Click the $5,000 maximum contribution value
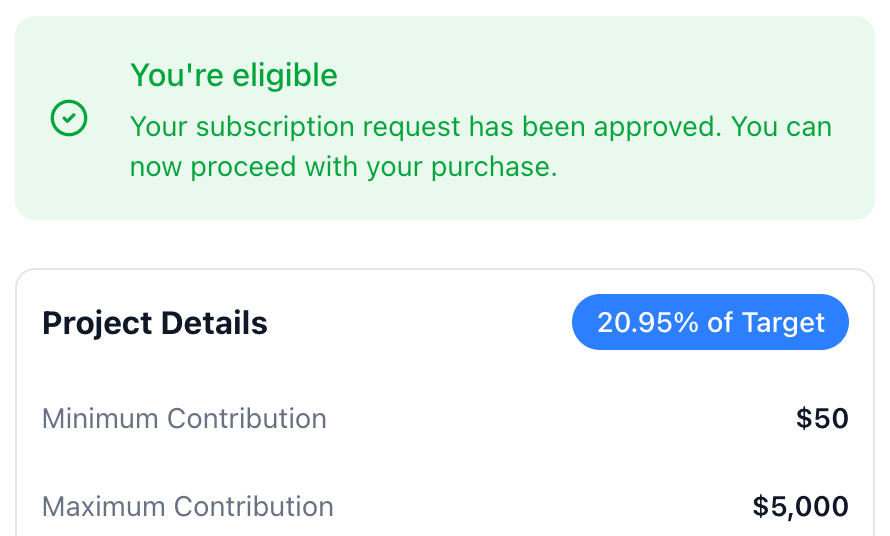This screenshot has width=890, height=536. click(800, 506)
